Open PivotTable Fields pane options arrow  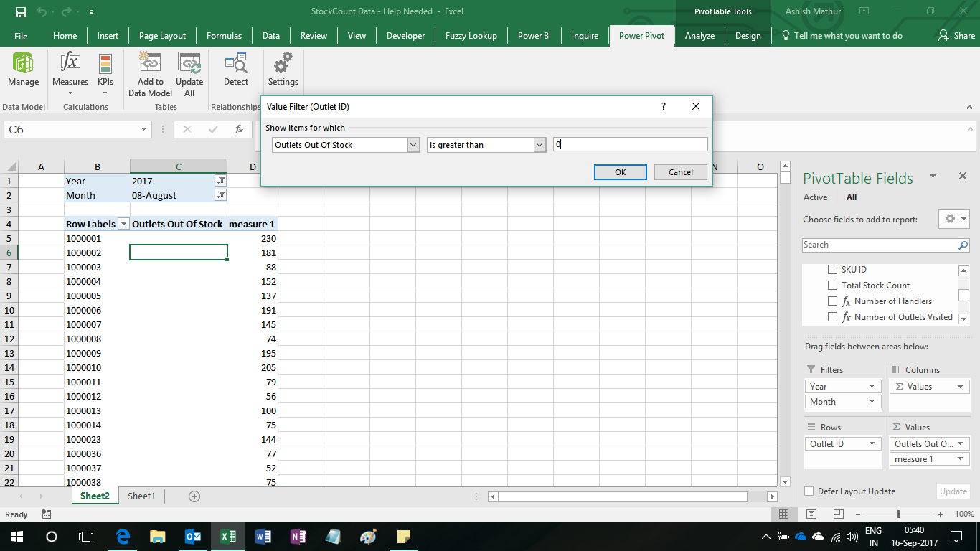coord(933,176)
